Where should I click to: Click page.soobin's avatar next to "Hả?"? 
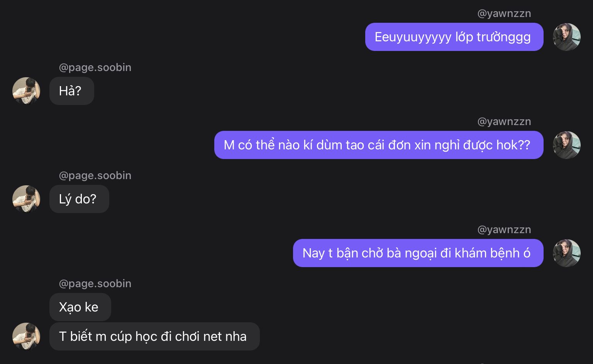[26, 91]
